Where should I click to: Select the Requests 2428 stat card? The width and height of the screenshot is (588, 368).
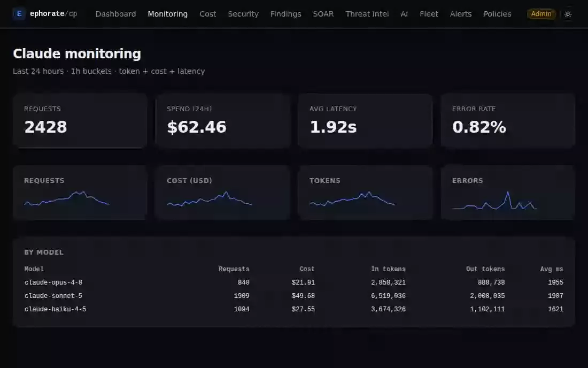click(80, 121)
